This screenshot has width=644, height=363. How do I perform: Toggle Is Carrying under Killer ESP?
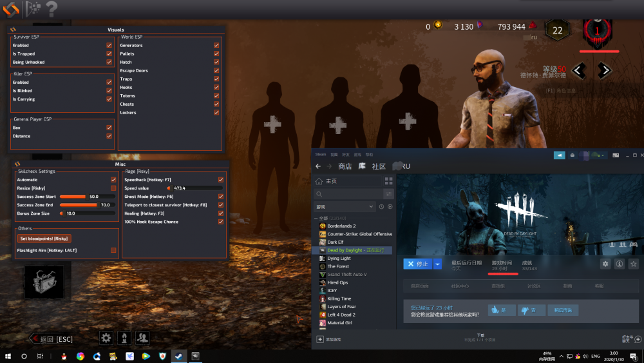[109, 99]
